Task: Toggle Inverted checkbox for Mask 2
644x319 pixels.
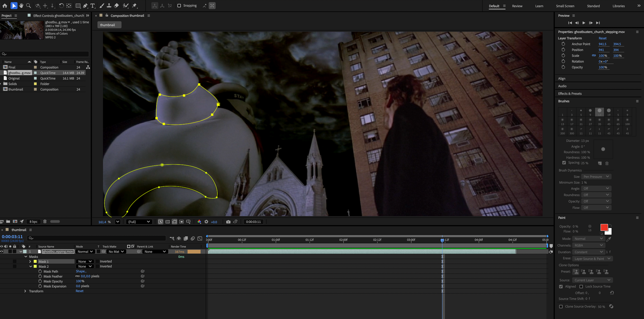Action: coord(97,266)
